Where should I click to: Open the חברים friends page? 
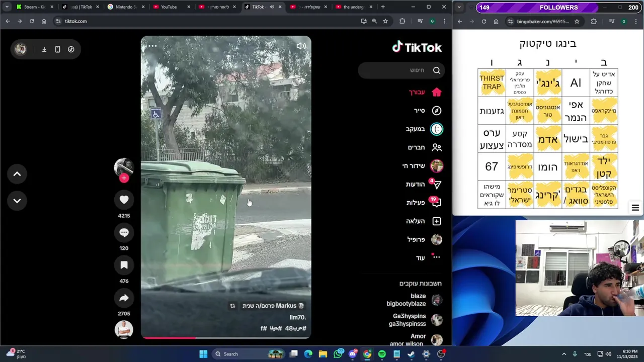pyautogui.click(x=425, y=147)
